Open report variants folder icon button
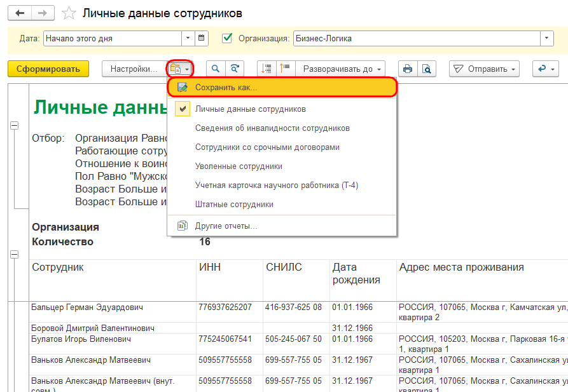 [179, 69]
